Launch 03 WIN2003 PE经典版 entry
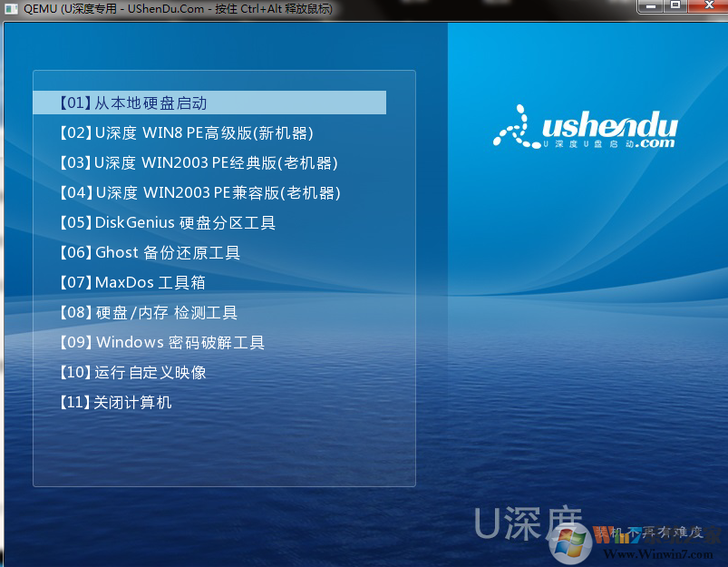This screenshot has width=728, height=567. [199, 162]
